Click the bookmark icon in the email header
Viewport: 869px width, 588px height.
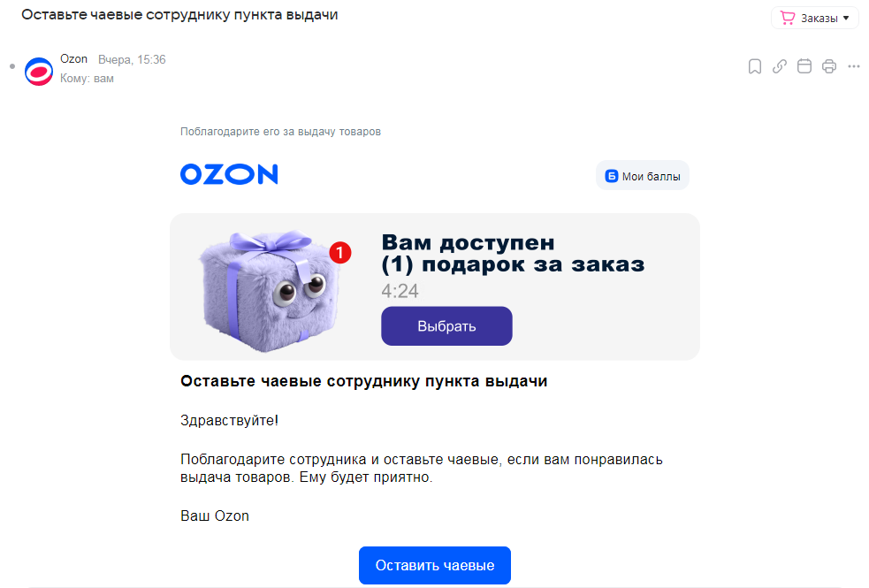coord(754,66)
